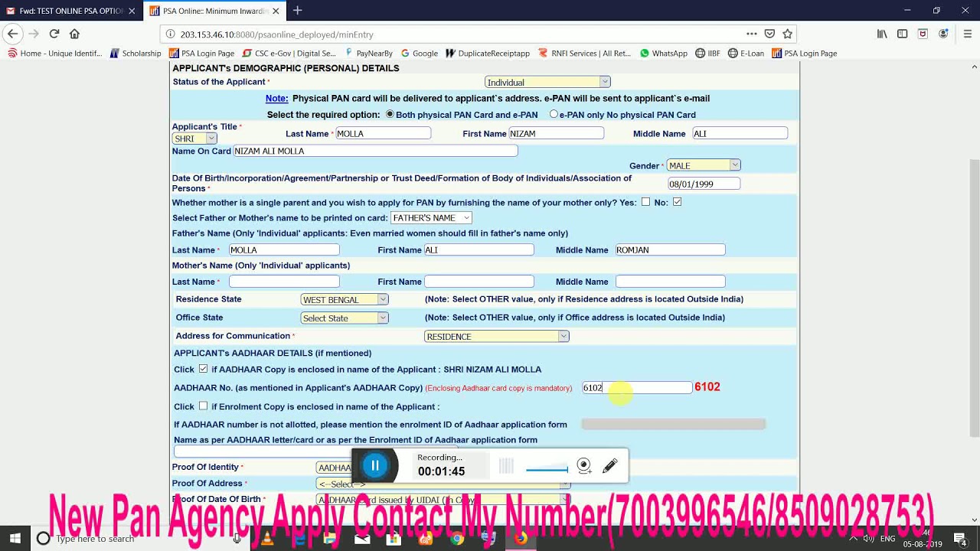
Task: Click the Pocket save icon
Action: (x=769, y=34)
